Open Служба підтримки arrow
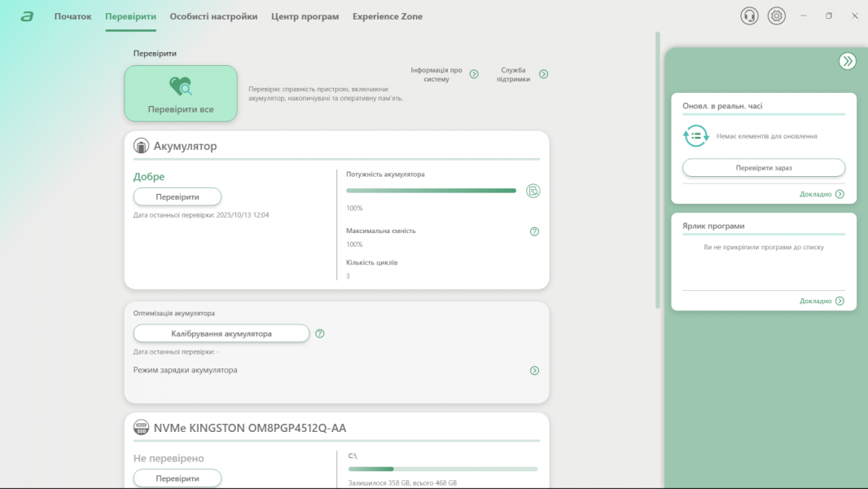The image size is (868, 489). tap(543, 74)
